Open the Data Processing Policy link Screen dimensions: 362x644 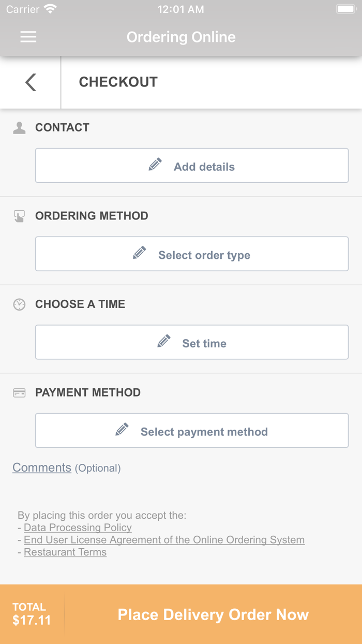tap(78, 528)
